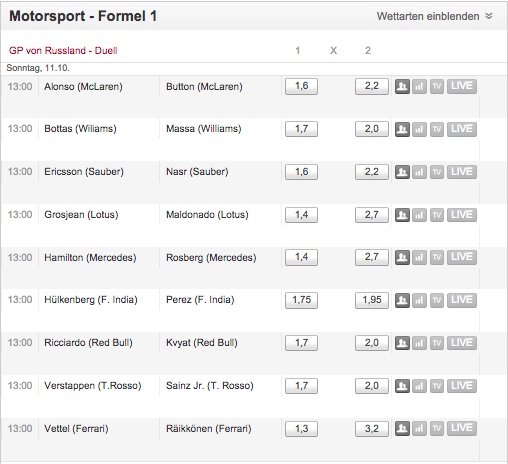Screen dimensions: 508x464
Task: Select odds 1,4 for Grosjean
Action: (301, 215)
